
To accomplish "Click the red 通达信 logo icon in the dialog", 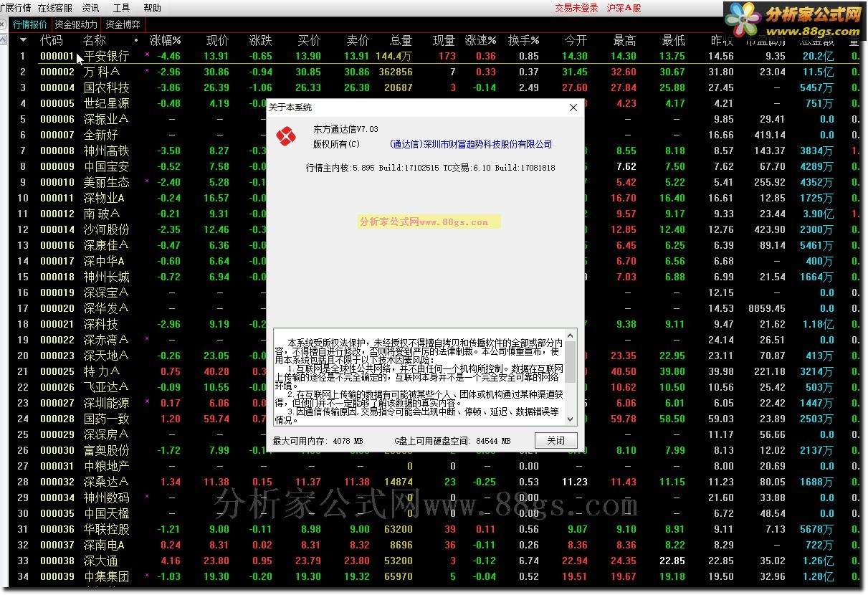I will pyautogui.click(x=286, y=135).
